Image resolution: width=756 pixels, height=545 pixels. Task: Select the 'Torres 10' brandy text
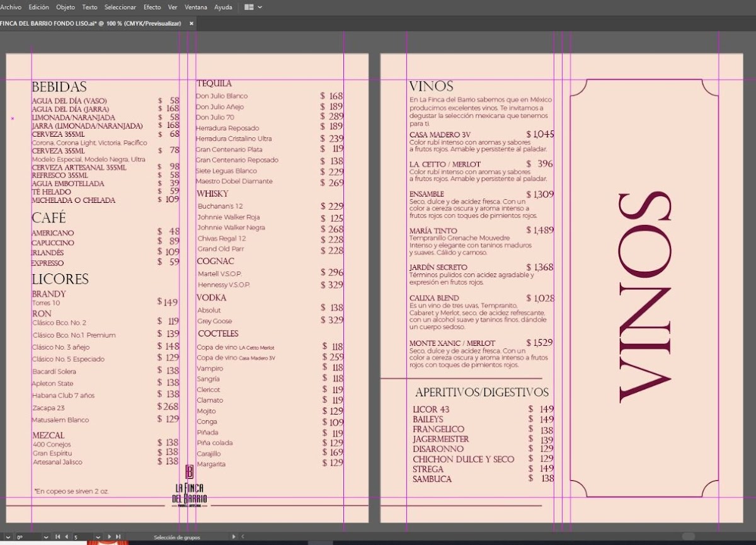pyautogui.click(x=46, y=303)
